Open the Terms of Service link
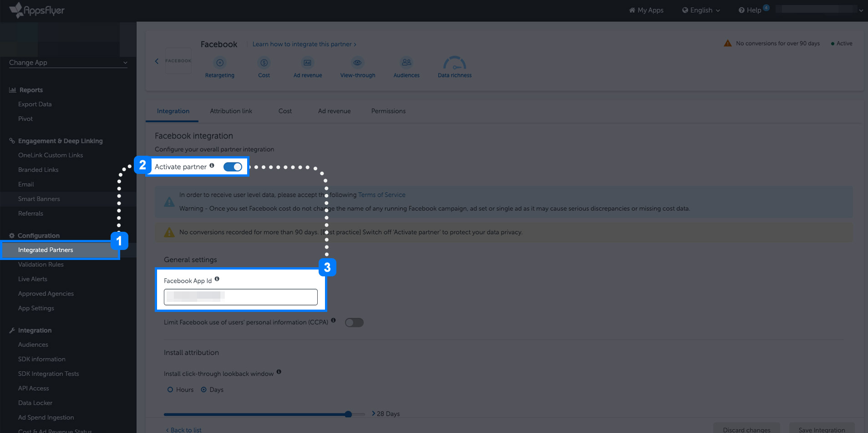868x433 pixels. tap(382, 195)
